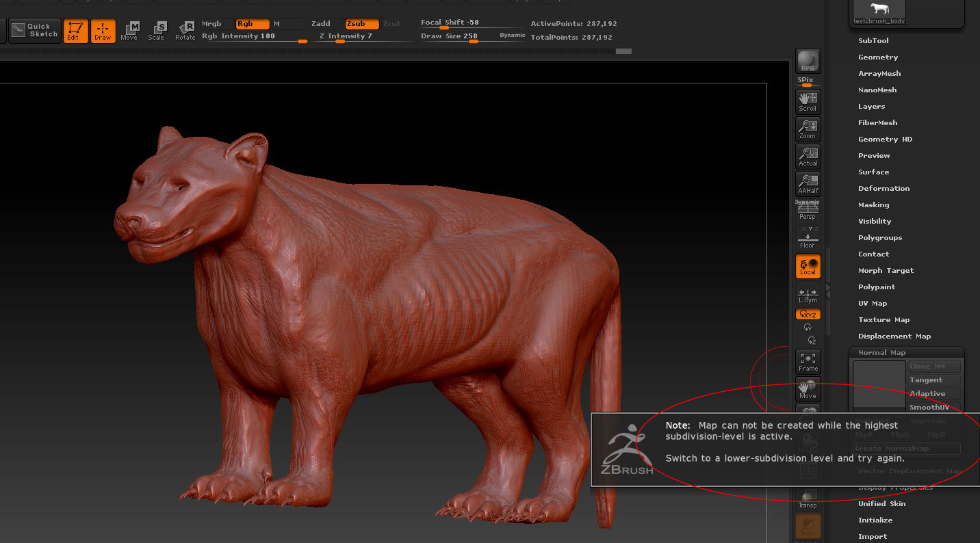Click the ActivePoints: 287,192 readout
980x543 pixels.
click(573, 24)
